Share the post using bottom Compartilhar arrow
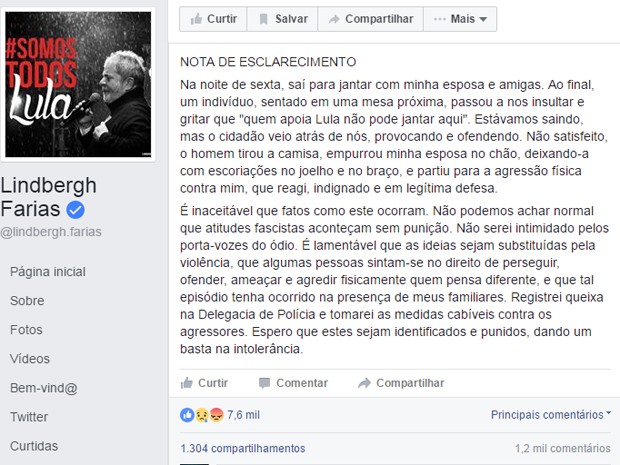This screenshot has height=465, width=620. [401, 383]
